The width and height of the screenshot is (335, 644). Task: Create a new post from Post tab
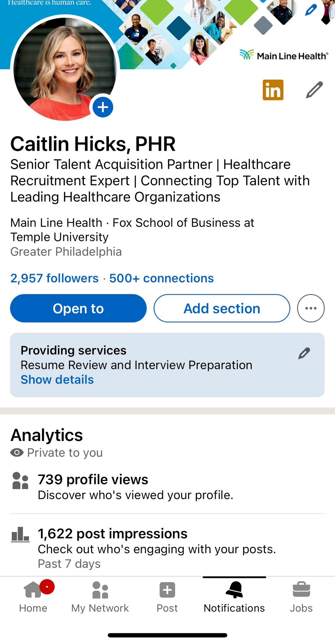coord(167,597)
